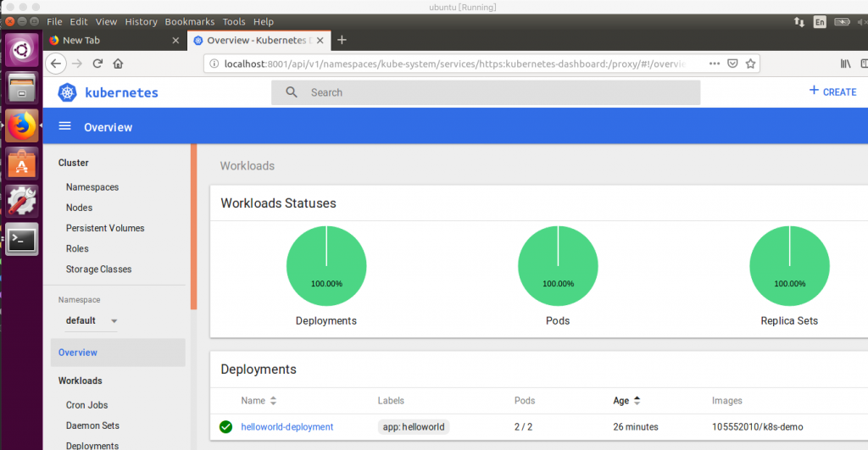Select the Overview - Kubernetes browser tab
The height and width of the screenshot is (450, 868).
[259, 41]
